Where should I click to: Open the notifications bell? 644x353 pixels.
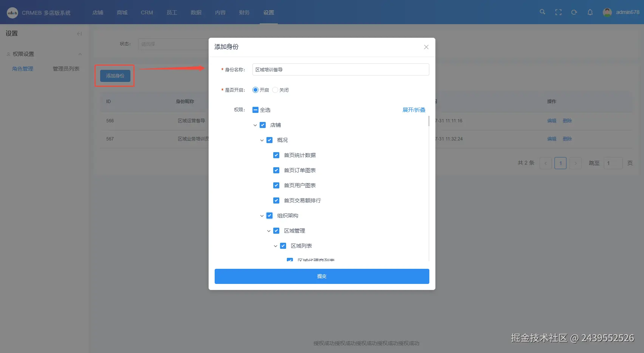click(x=590, y=12)
